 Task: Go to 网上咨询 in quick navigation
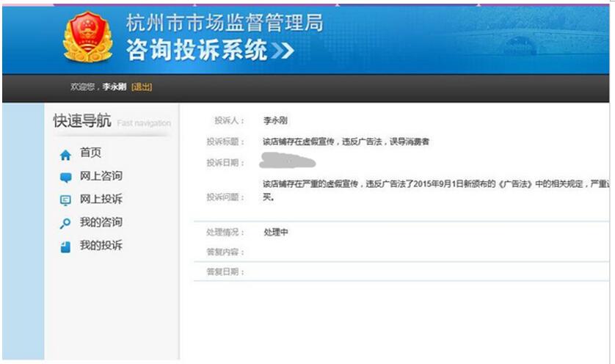tap(101, 176)
